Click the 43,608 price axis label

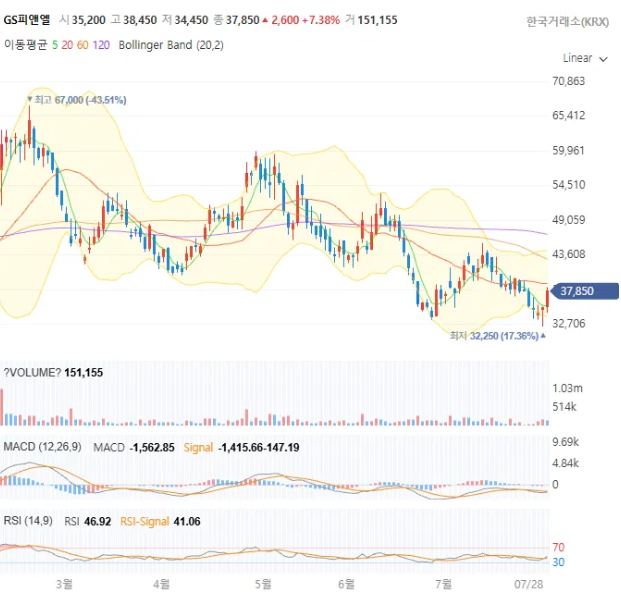568,254
